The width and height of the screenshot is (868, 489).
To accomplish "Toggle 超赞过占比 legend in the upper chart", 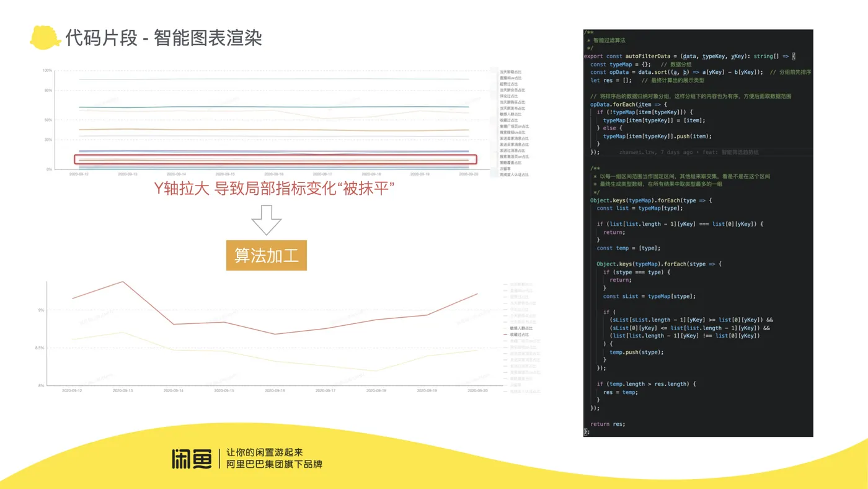I will 509,84.
